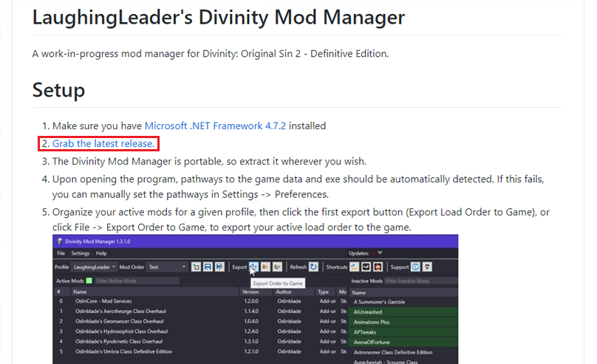Select 'ArenaOfFortune' inactive mod

coord(404,343)
